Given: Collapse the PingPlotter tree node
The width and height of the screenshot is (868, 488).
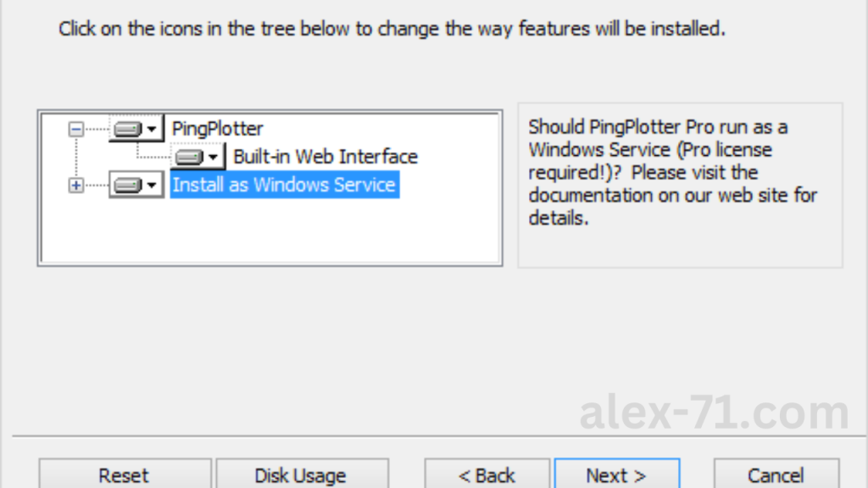Looking at the screenshot, I should pyautogui.click(x=76, y=129).
